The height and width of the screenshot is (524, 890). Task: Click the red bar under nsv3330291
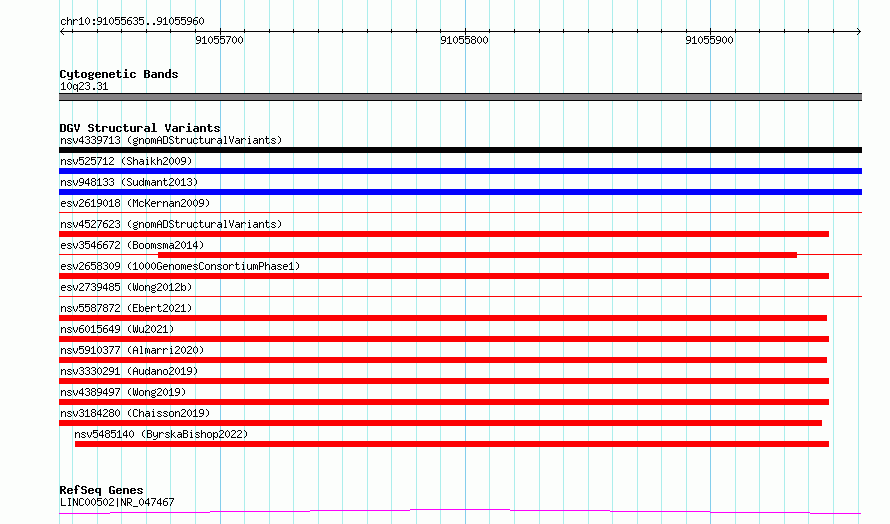(x=444, y=381)
